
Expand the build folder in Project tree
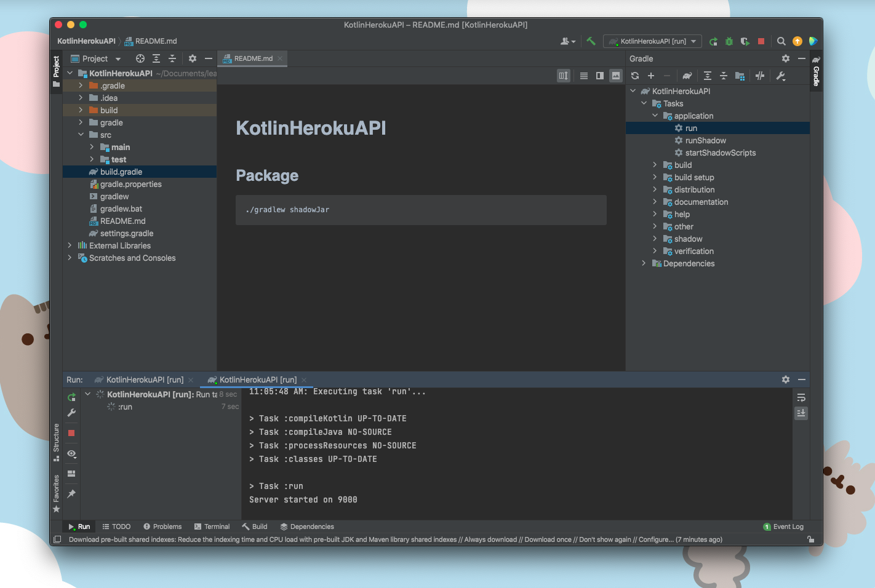(81, 110)
